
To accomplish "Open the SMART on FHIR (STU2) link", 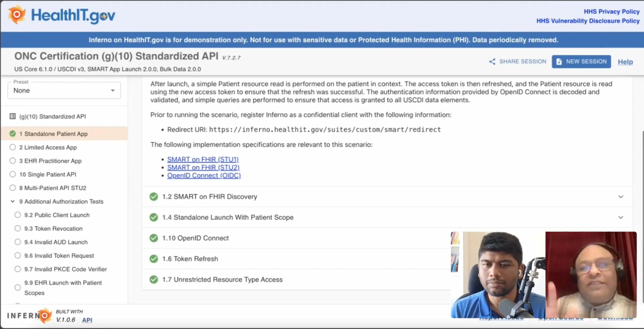I will [x=203, y=167].
